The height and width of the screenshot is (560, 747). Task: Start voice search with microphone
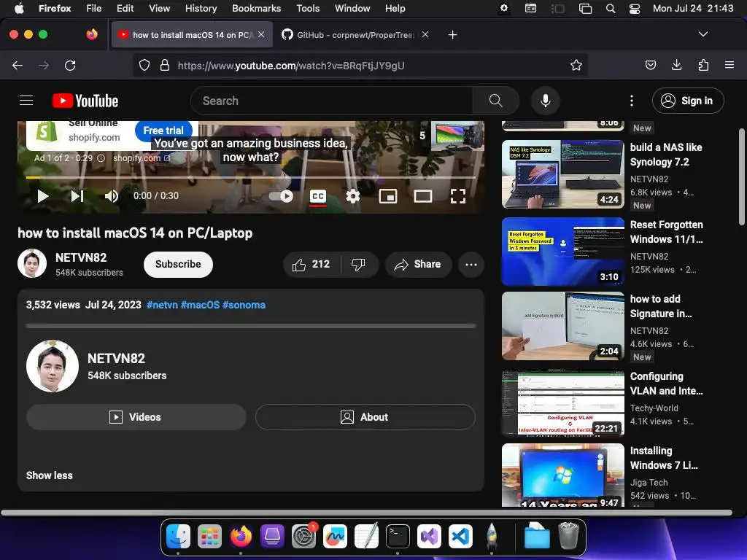coord(546,101)
